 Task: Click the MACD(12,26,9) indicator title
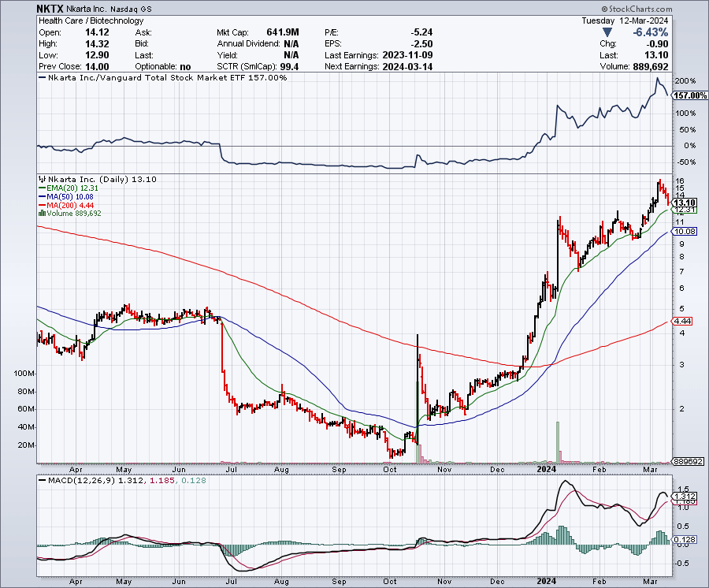click(x=75, y=480)
